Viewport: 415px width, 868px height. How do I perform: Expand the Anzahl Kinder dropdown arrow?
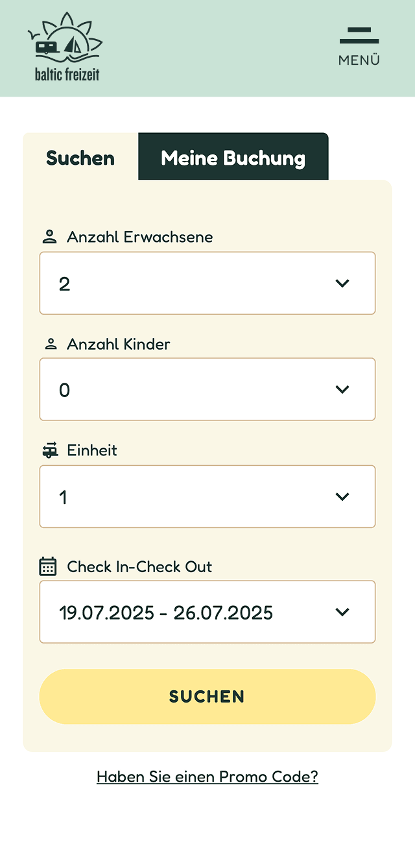click(x=342, y=389)
